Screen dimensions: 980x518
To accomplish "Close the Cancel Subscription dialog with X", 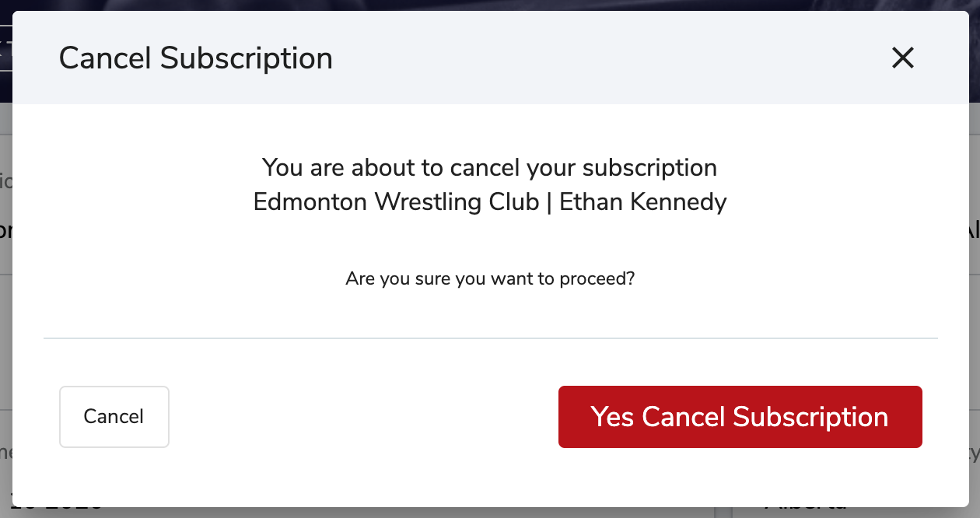I will 902,58.
